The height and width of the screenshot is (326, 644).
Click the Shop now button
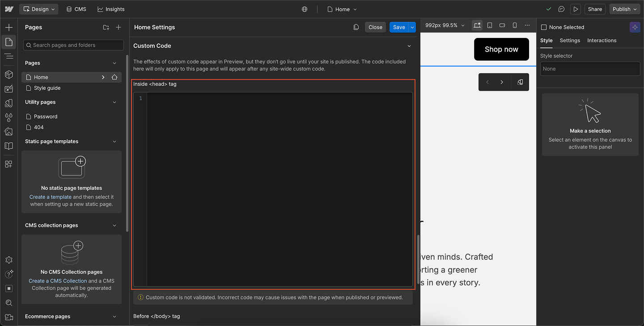coord(501,49)
